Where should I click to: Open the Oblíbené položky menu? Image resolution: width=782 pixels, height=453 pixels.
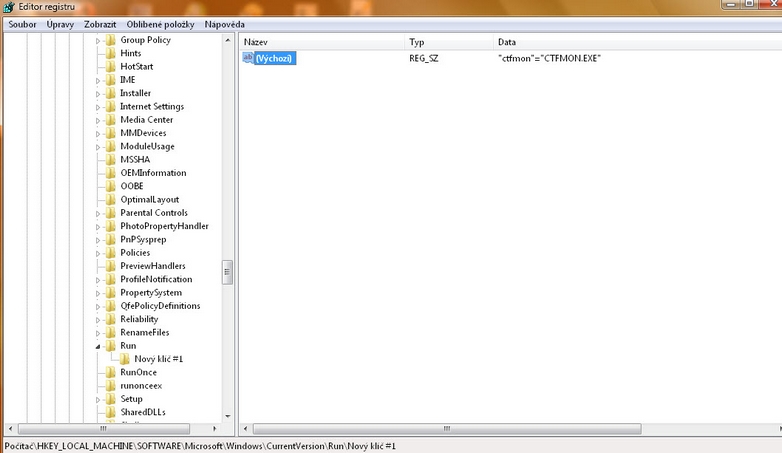tap(160, 23)
